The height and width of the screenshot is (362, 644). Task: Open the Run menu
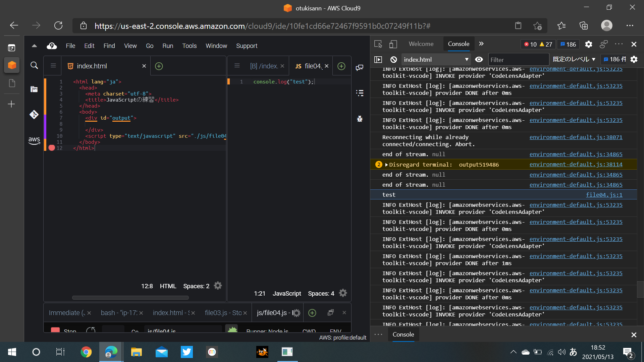coord(168,46)
